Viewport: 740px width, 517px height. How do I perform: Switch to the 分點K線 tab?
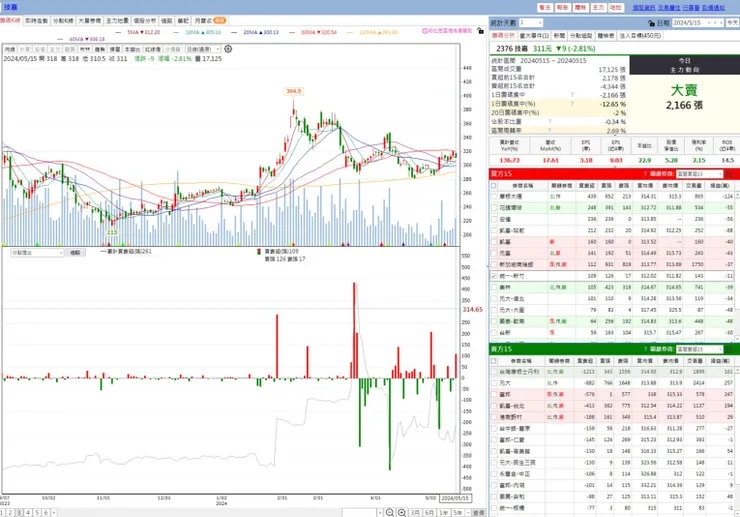click(63, 21)
